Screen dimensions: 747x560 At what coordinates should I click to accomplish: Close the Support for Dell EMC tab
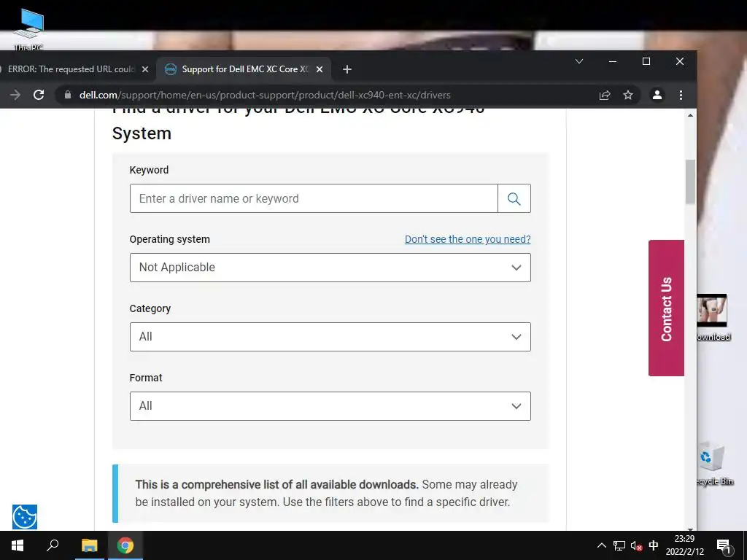[320, 69]
